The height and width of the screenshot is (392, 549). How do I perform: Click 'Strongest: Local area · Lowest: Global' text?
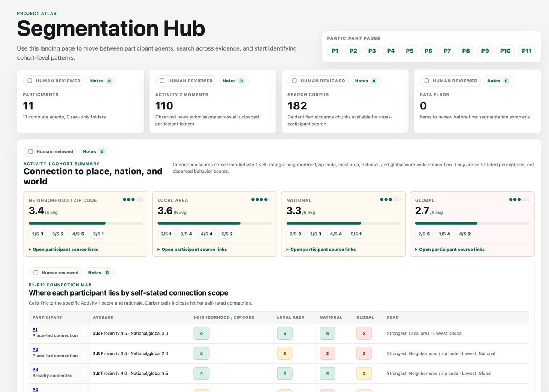425,333
